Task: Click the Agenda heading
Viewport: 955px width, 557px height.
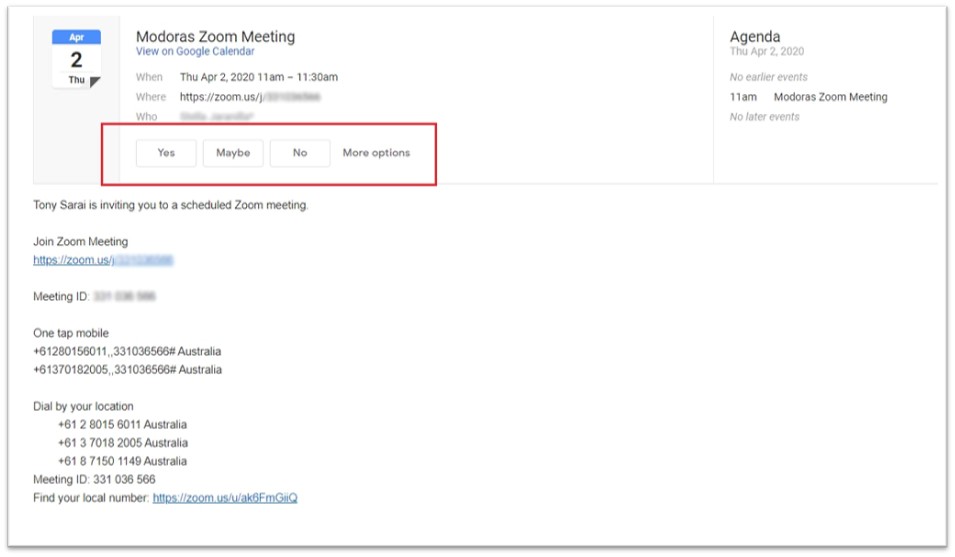Action: click(x=755, y=37)
